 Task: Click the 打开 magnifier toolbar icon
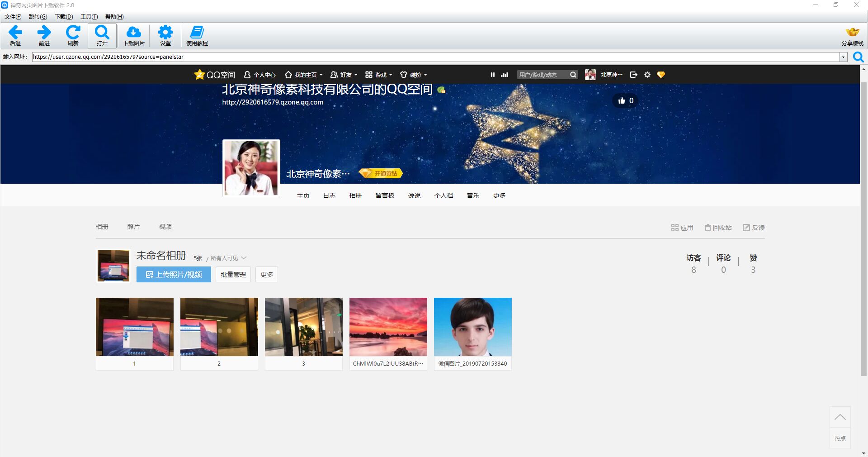(102, 32)
